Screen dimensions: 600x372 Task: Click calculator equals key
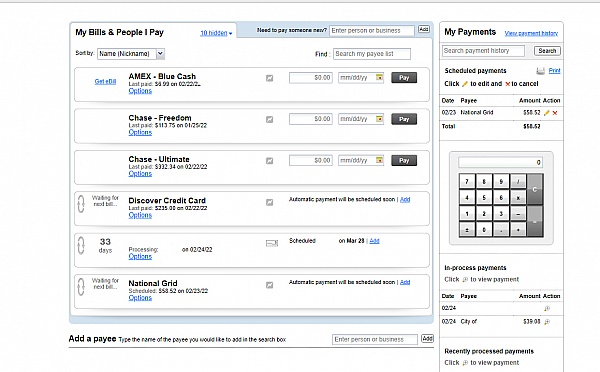point(535,222)
